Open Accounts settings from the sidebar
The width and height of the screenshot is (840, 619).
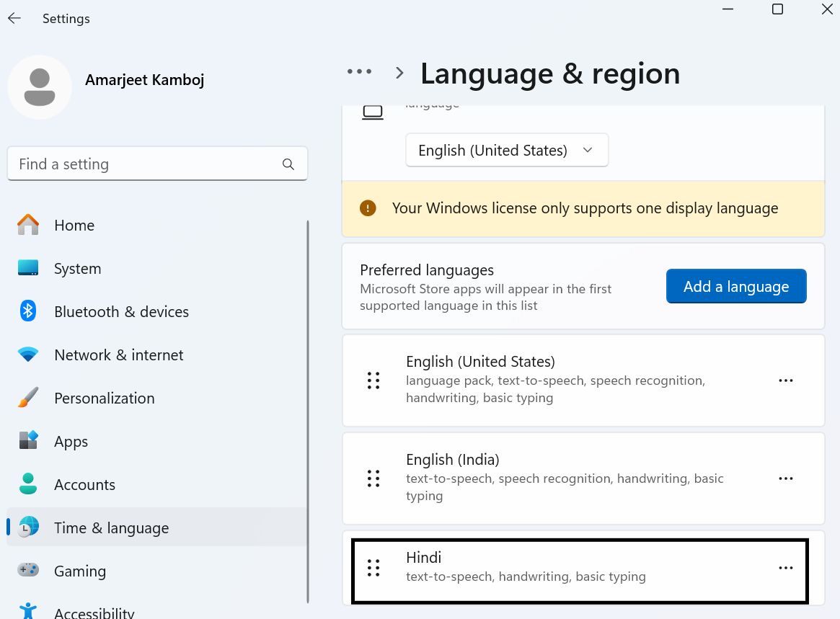27,484
